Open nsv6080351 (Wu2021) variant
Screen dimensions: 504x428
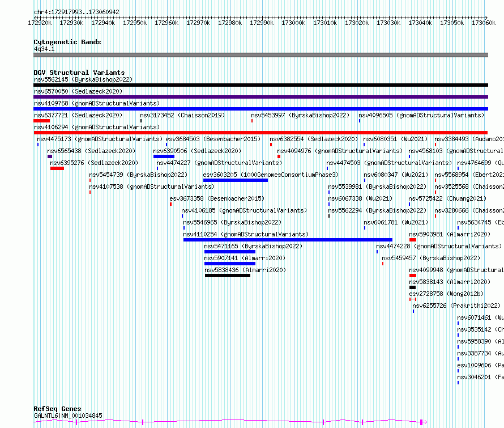coord(395,139)
